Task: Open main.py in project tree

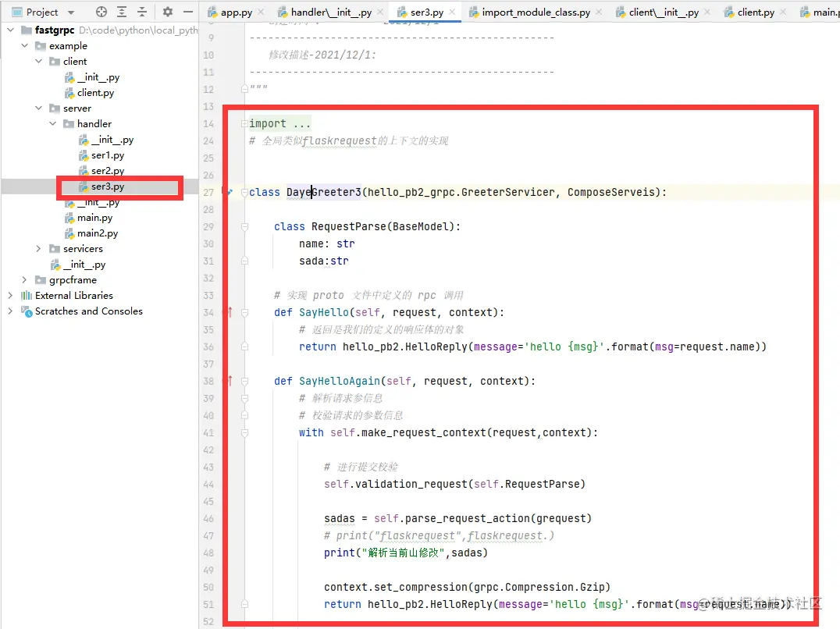Action: pyautogui.click(x=94, y=217)
